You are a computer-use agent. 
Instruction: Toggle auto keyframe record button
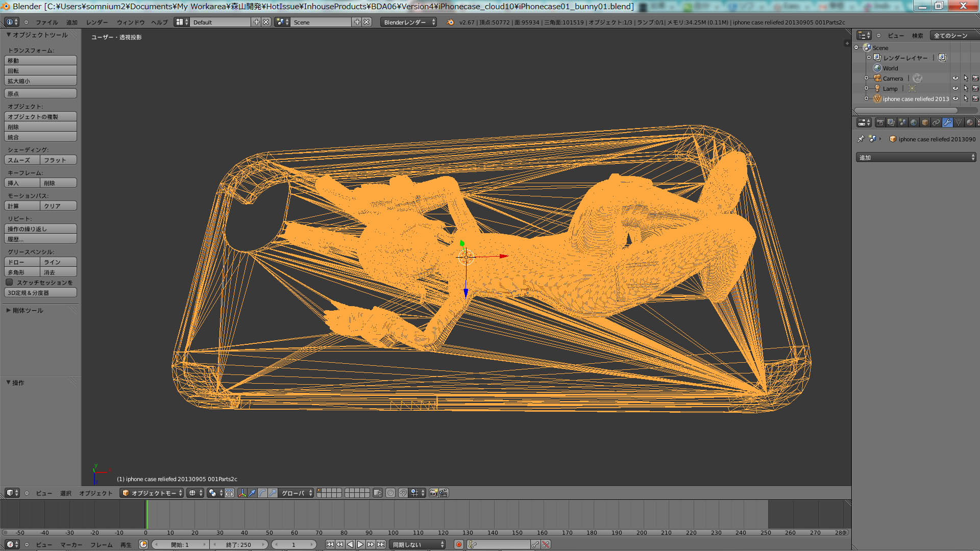(x=459, y=544)
